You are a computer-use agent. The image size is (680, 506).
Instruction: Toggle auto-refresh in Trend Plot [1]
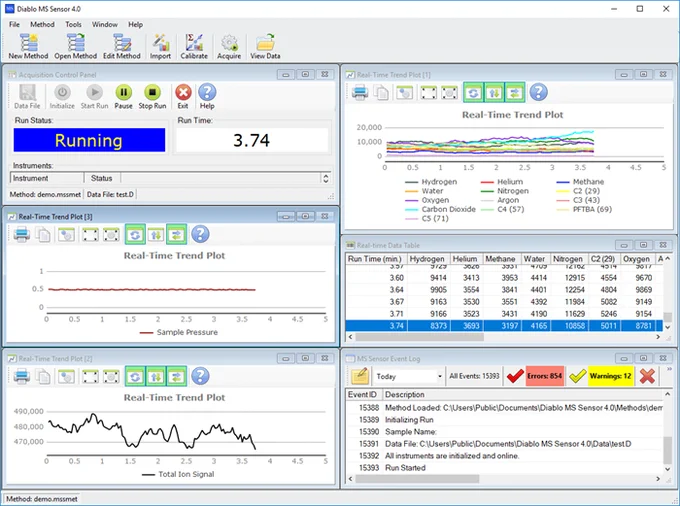474,92
